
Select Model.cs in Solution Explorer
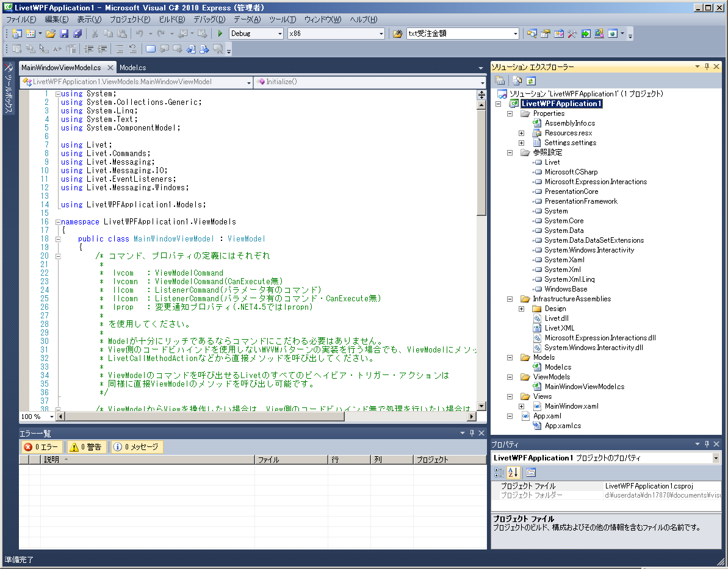point(558,367)
